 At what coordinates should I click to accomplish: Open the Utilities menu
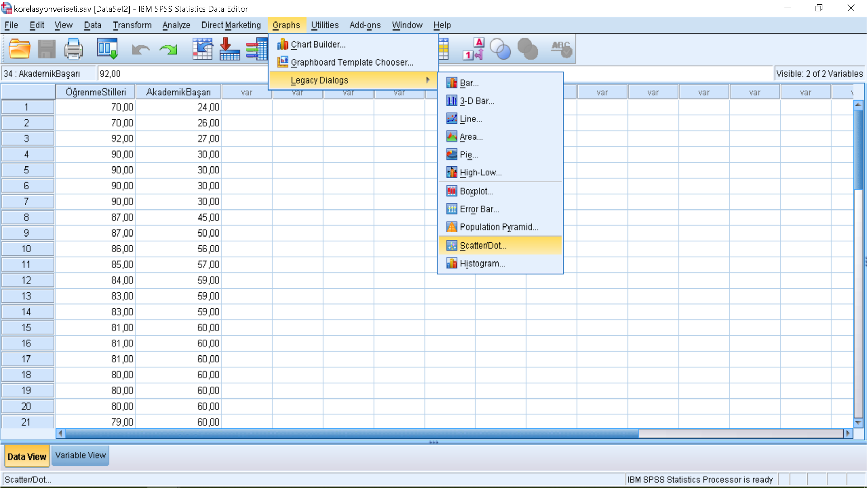(325, 25)
